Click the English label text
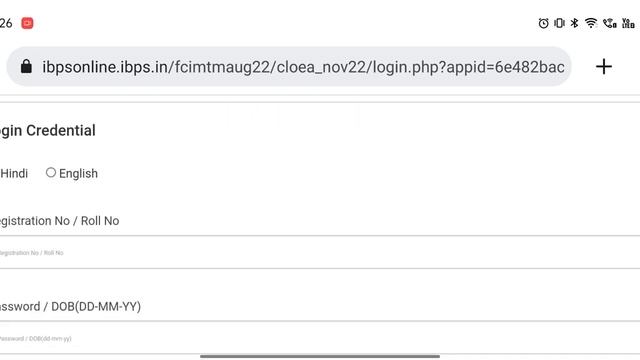Viewport: 640px width, 360px height. 78,173
